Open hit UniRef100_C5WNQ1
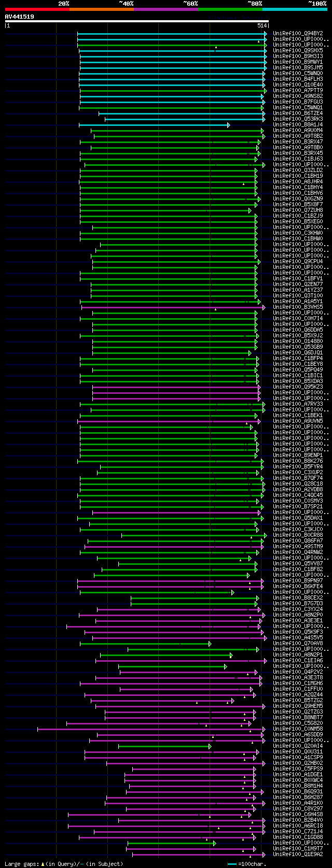 pos(298,107)
